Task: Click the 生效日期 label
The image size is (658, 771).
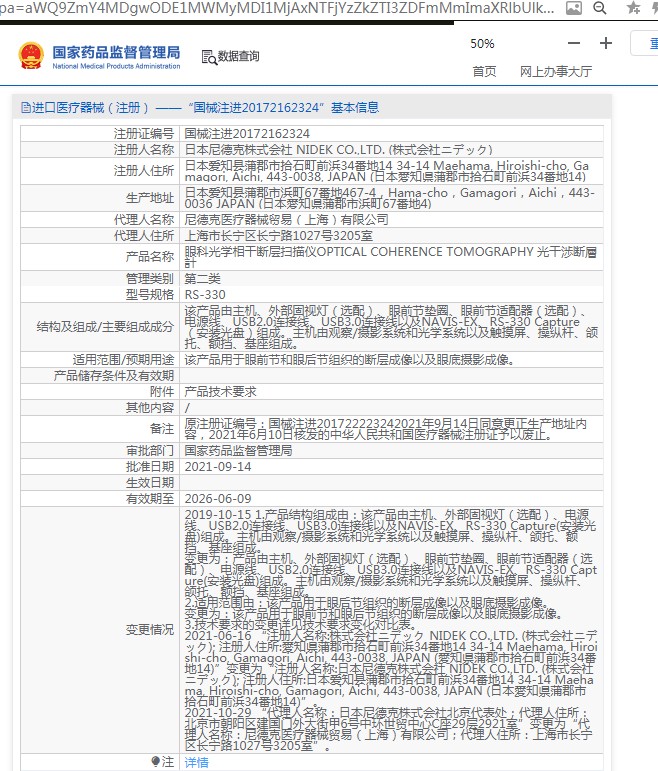Action: (x=150, y=482)
